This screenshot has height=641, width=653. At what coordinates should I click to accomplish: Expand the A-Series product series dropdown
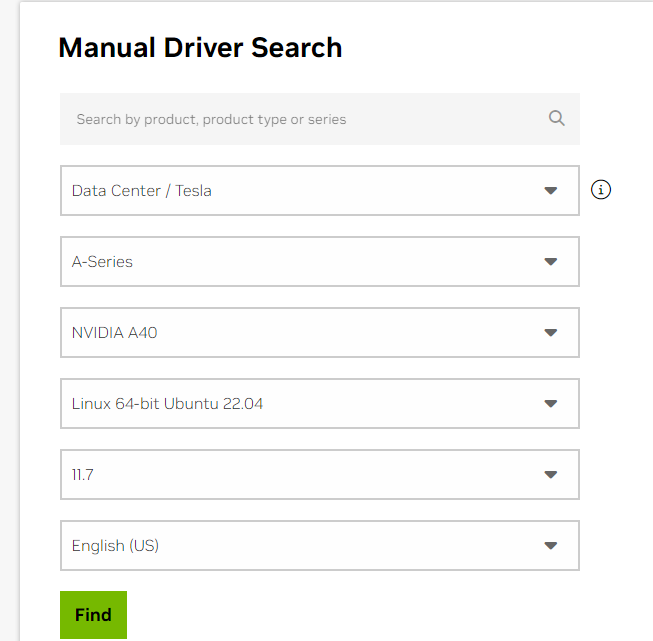320,262
